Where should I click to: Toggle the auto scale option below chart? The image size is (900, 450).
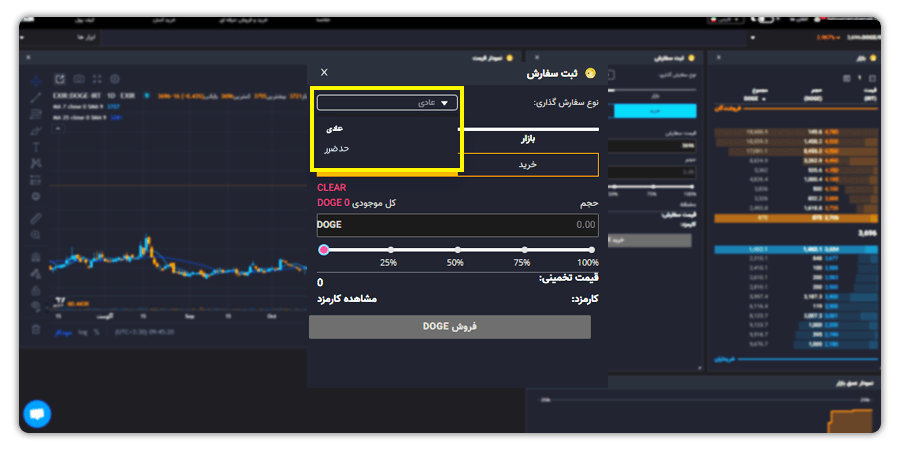point(63,332)
